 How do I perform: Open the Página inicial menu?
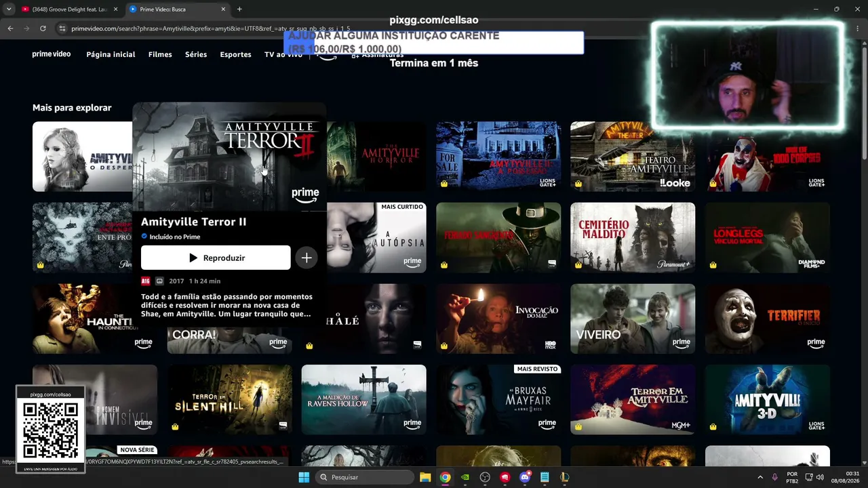111,54
